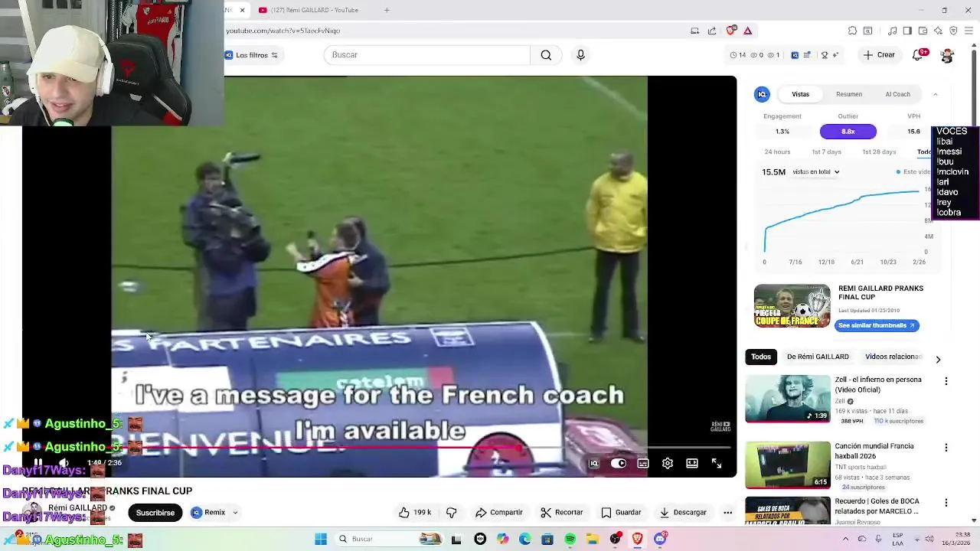Open the 'vistas en total' dropdown
The width and height of the screenshot is (980, 551).
(816, 172)
